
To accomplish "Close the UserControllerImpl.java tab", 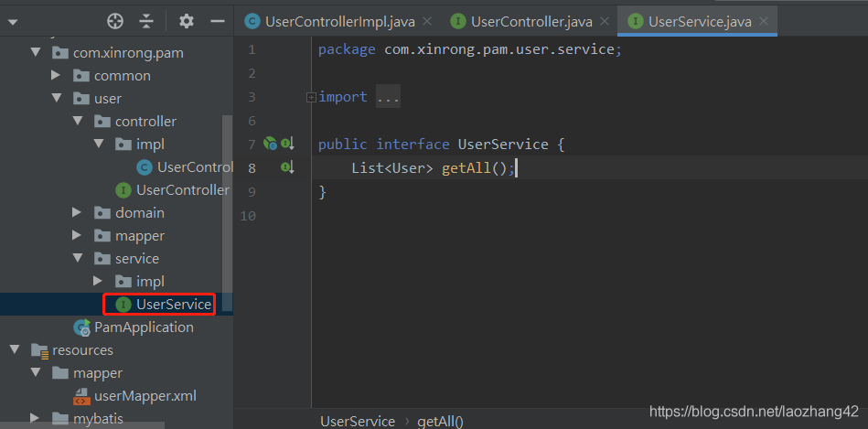I will pos(426,21).
